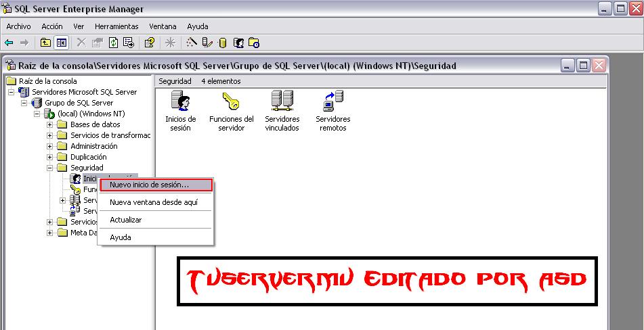Choose Ayuda from the context menu
The width and height of the screenshot is (644, 330).
[155, 237]
